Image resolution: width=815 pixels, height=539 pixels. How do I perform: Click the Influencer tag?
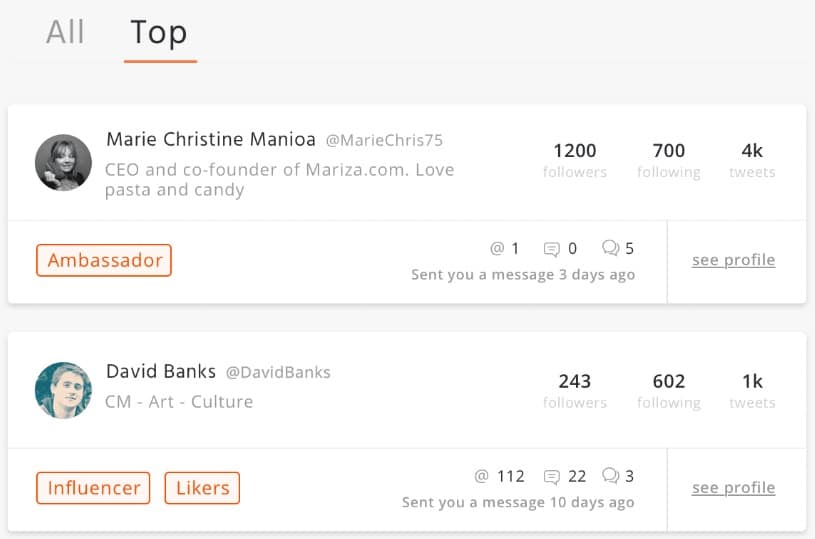pyautogui.click(x=93, y=488)
